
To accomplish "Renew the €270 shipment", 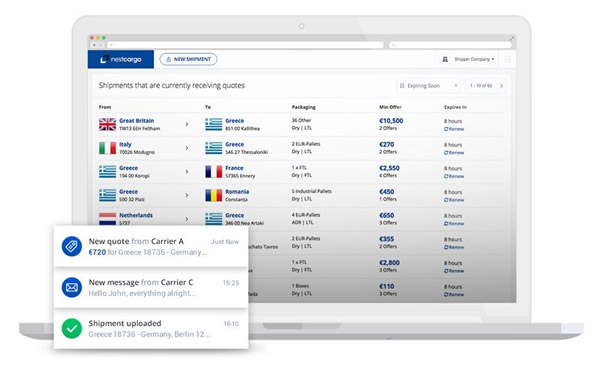I will point(454,153).
